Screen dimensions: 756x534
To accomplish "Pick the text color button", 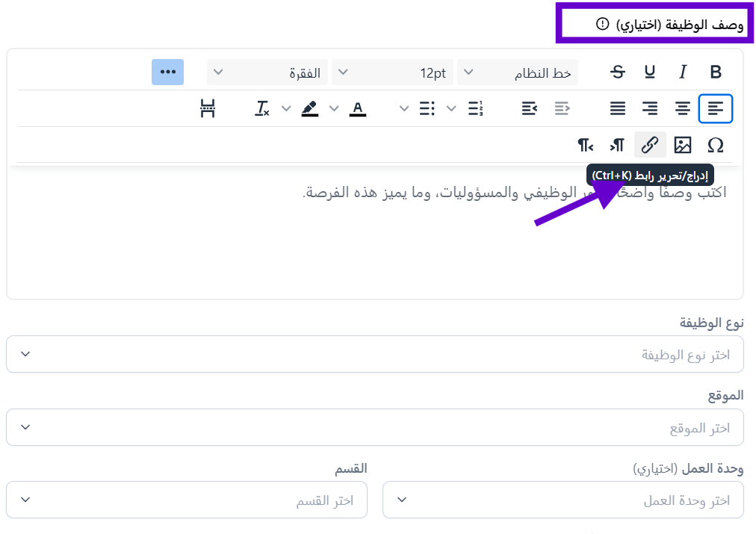I will coord(358,108).
